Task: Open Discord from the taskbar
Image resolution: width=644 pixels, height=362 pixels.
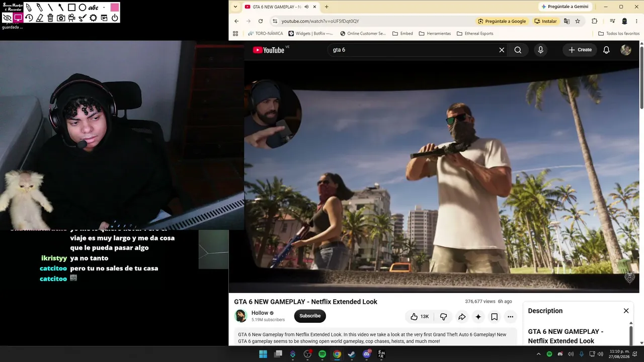Action: tap(367, 354)
